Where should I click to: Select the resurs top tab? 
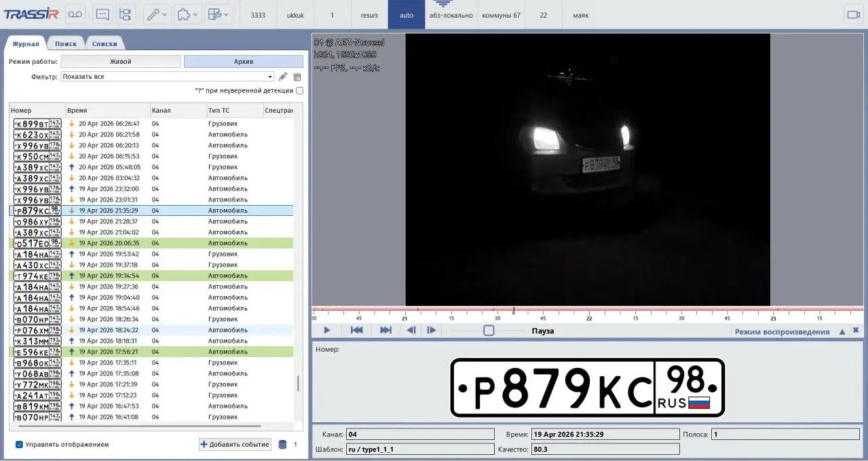369,15
